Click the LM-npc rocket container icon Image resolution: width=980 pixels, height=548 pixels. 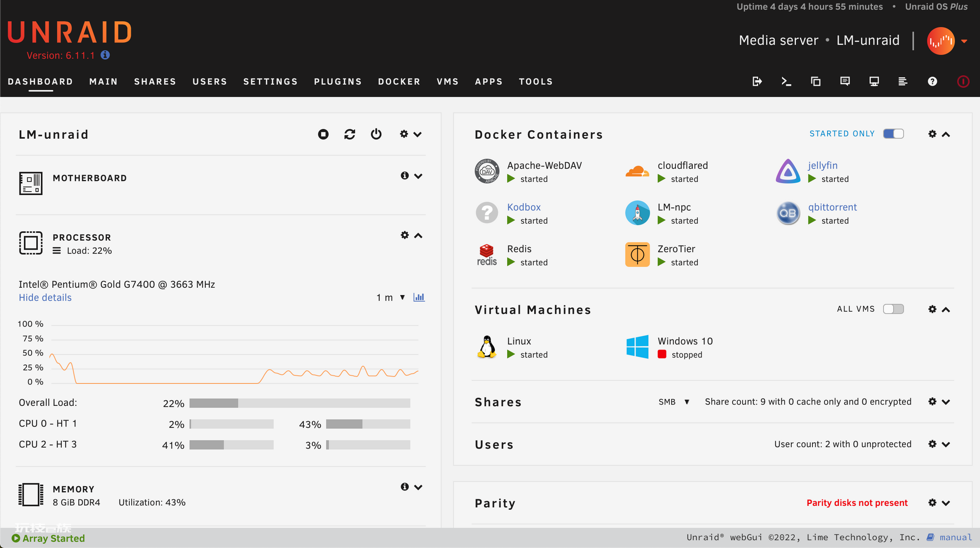(637, 213)
